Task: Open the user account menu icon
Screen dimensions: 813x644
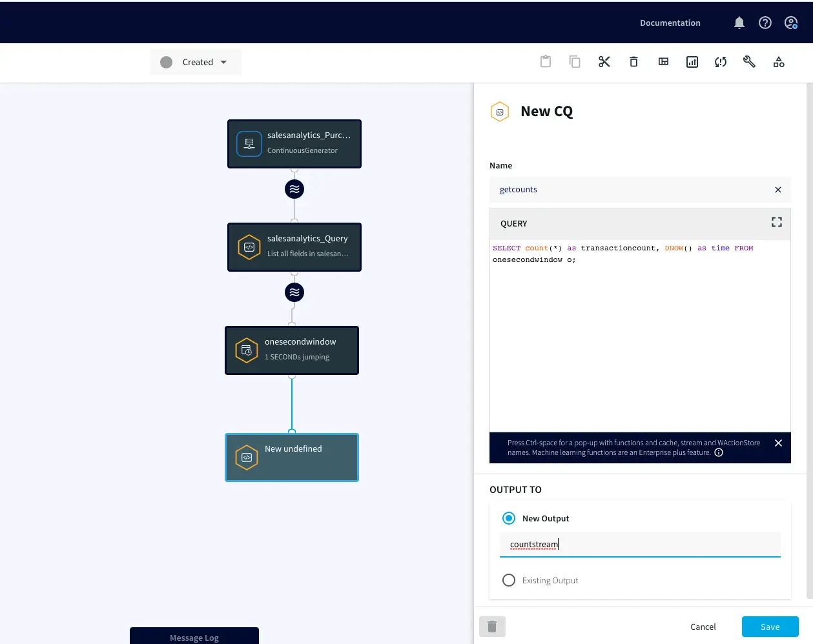Action: click(791, 23)
